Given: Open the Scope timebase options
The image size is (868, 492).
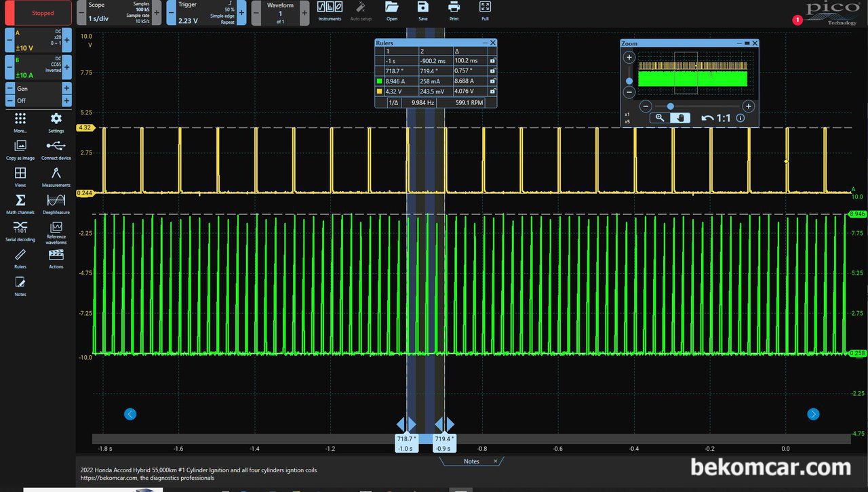Looking at the screenshot, I should tap(119, 13).
